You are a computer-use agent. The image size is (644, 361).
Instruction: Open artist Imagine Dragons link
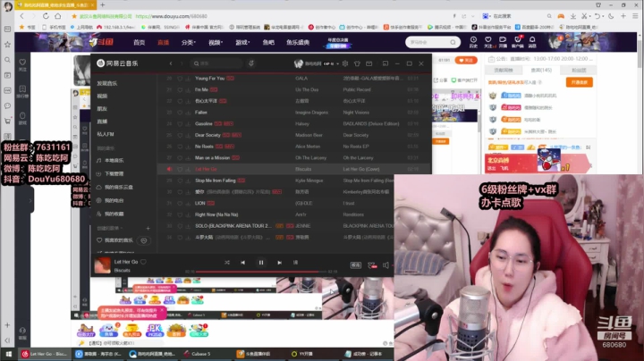311,113
